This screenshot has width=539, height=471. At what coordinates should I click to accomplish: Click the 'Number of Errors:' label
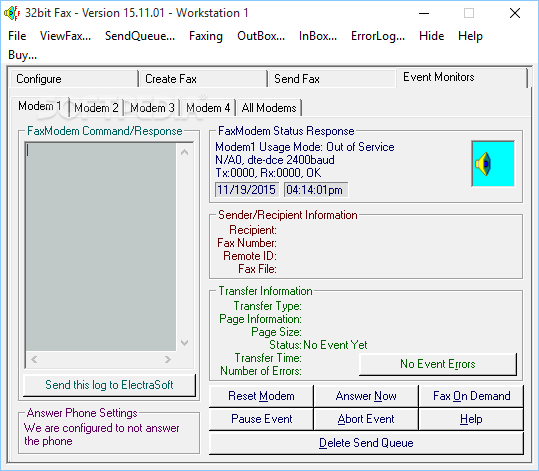[261, 371]
